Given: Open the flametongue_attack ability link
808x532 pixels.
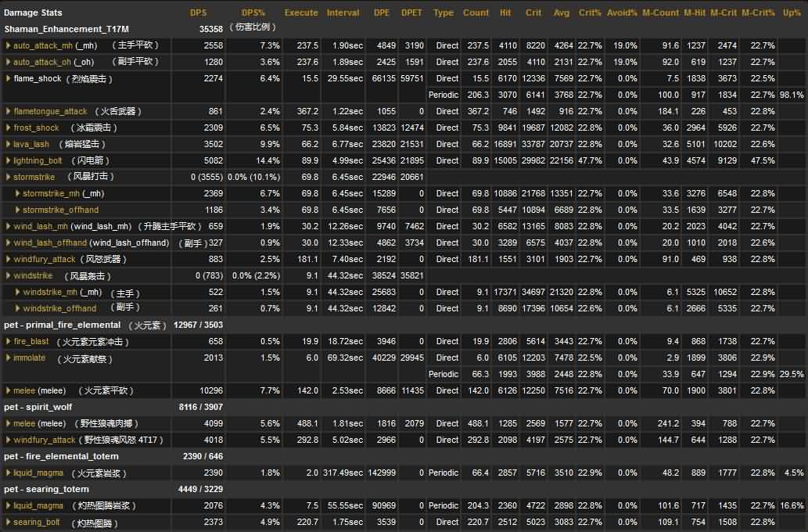Looking at the screenshot, I should pos(50,111).
